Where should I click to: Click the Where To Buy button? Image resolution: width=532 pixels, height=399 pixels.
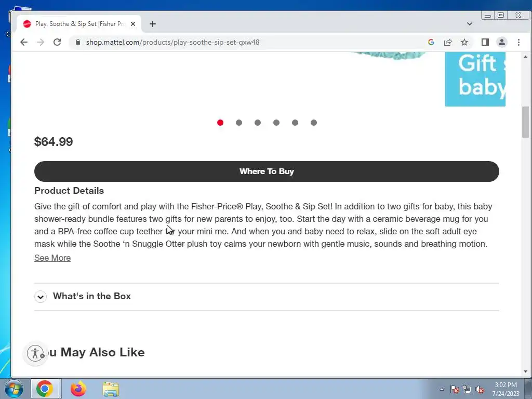[x=267, y=171]
